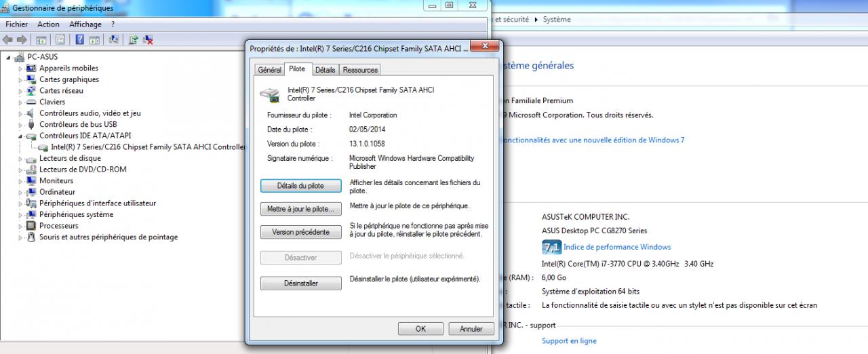Click the Détails du pilote button
This screenshot has height=354, width=868.
pos(300,186)
